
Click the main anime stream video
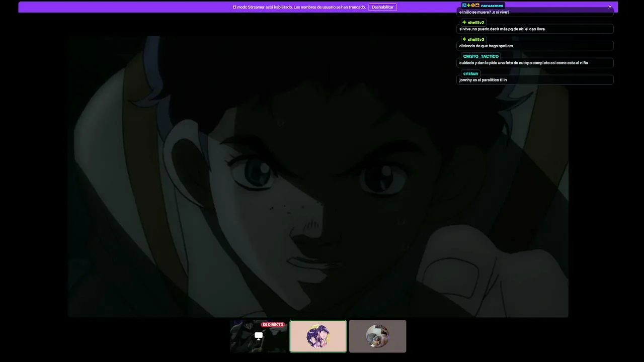(x=318, y=176)
